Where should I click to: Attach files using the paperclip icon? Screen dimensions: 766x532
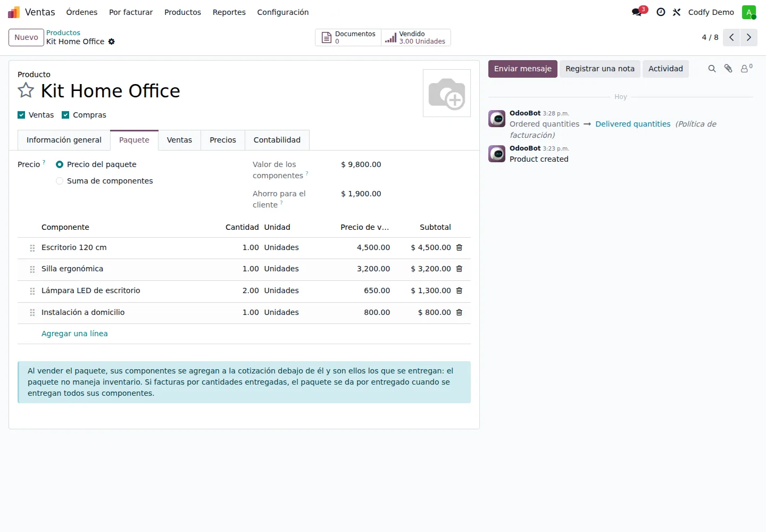pyautogui.click(x=728, y=69)
